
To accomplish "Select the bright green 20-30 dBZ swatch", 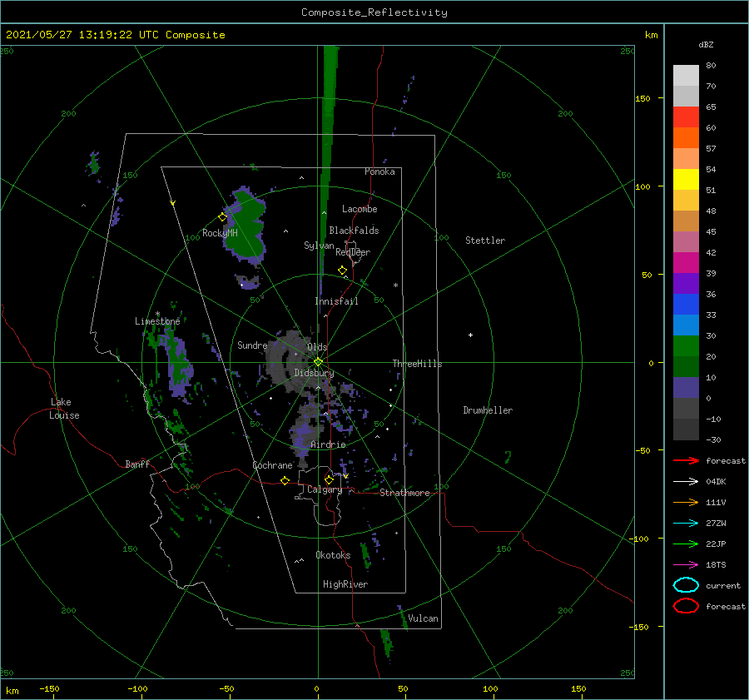I will tap(686, 346).
